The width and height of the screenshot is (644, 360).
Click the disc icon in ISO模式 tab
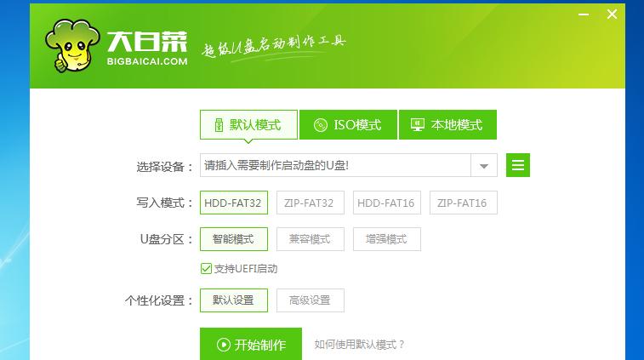[x=321, y=125]
